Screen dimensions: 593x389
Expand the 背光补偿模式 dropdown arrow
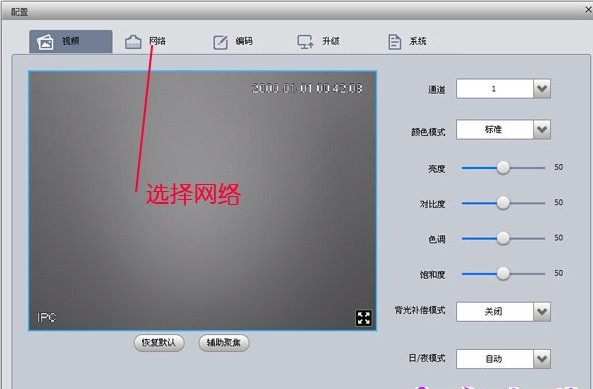[x=542, y=312]
